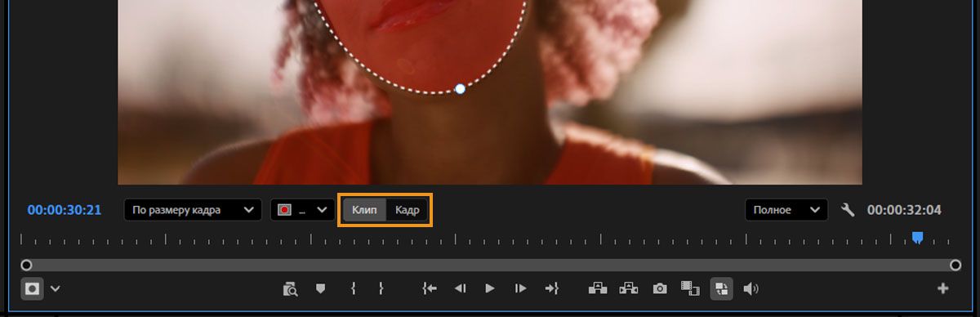This screenshot has height=317, width=980.
Task: Click the video preview image
Action: coord(490,92)
